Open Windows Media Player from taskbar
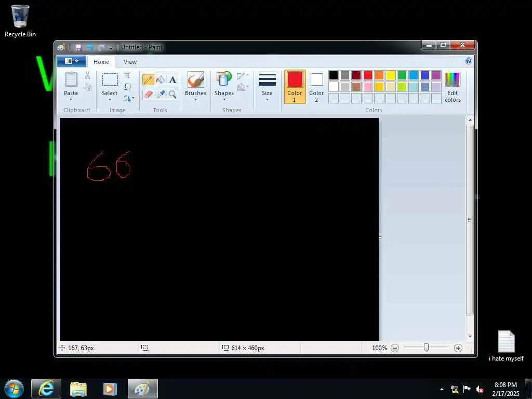This screenshot has width=532, height=399. coord(110,389)
